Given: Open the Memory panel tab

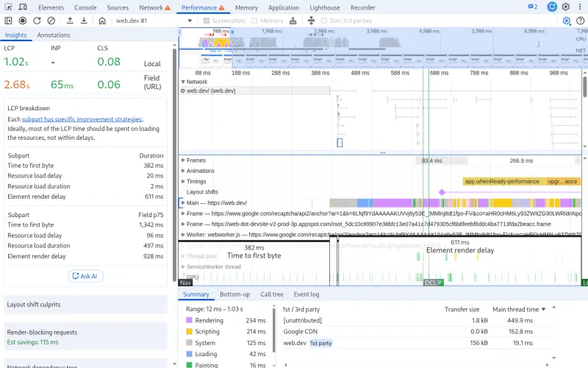Looking at the screenshot, I should point(246,7).
